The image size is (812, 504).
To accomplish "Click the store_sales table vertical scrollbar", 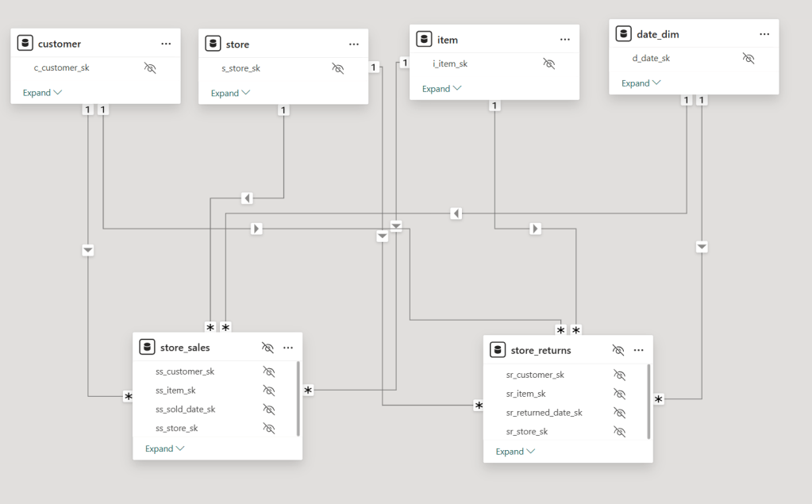I will pos(298,397).
